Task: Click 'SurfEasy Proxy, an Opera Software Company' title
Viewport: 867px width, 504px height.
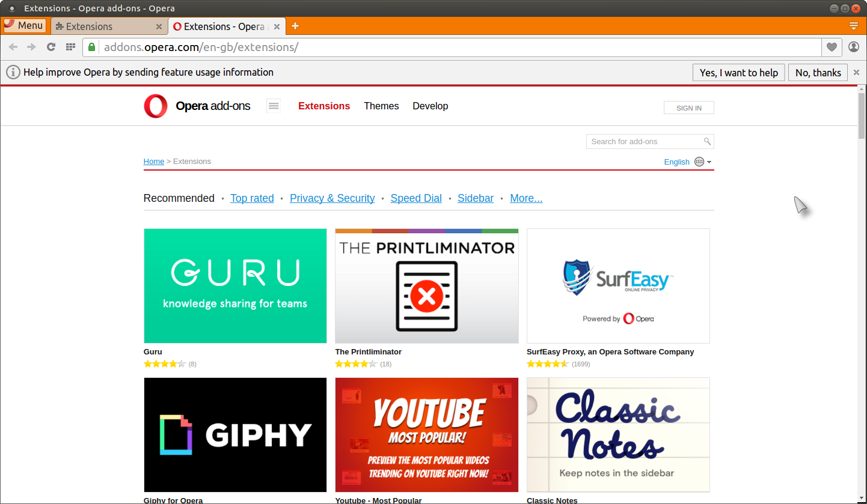Action: click(610, 351)
